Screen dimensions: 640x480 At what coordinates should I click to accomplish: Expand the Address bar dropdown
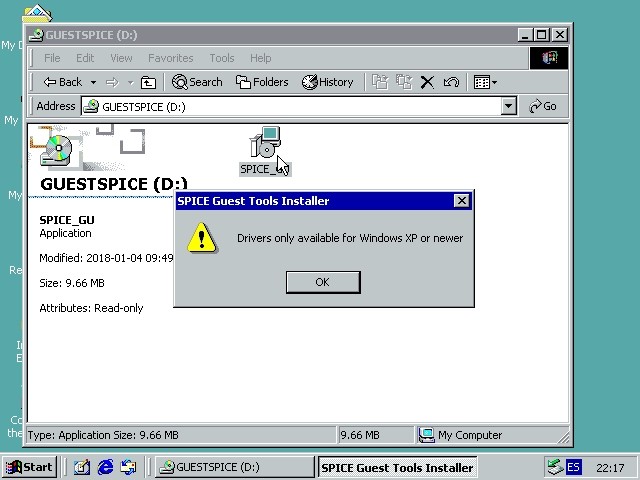(509, 107)
